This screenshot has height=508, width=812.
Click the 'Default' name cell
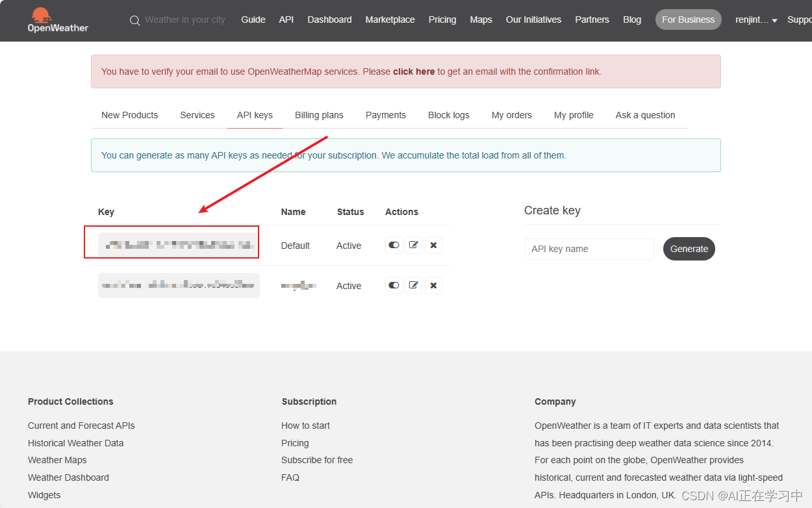[295, 246]
